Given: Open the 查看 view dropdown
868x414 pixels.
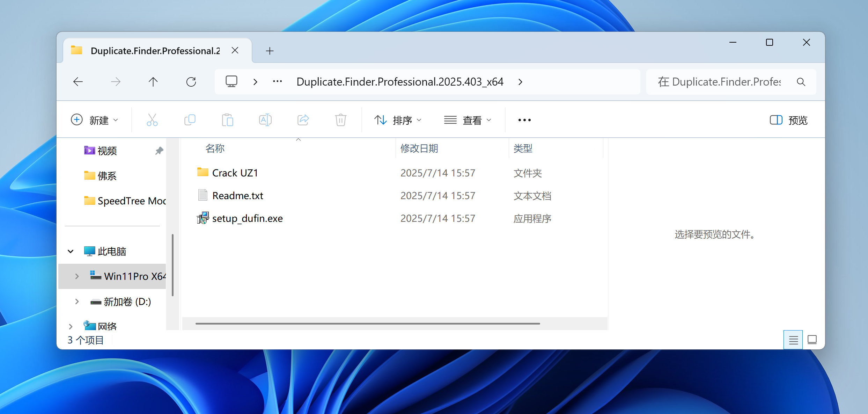Looking at the screenshot, I should [468, 120].
